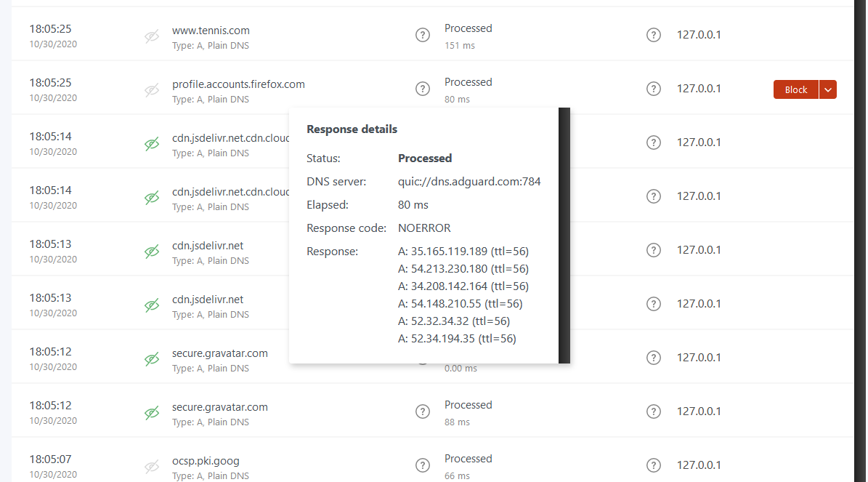
Task: Click response help icon for secure.gravatar.com 88 ms
Action: click(422, 411)
